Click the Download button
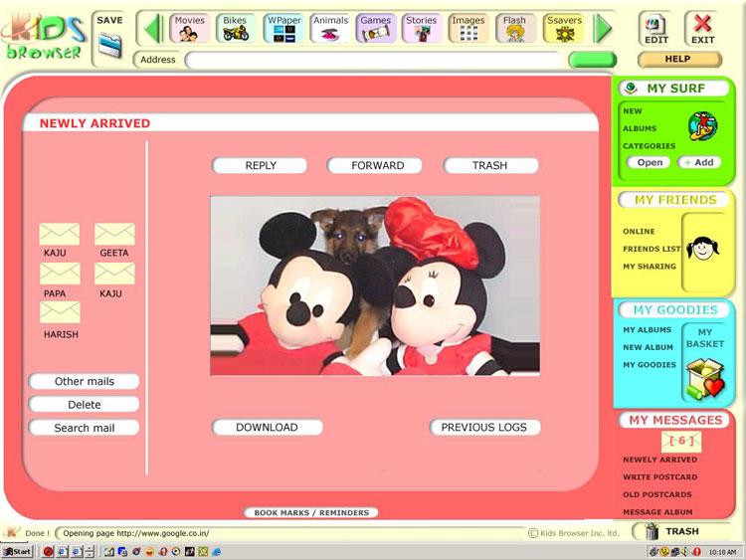Screen dimensions: 746x560 pos(267,428)
